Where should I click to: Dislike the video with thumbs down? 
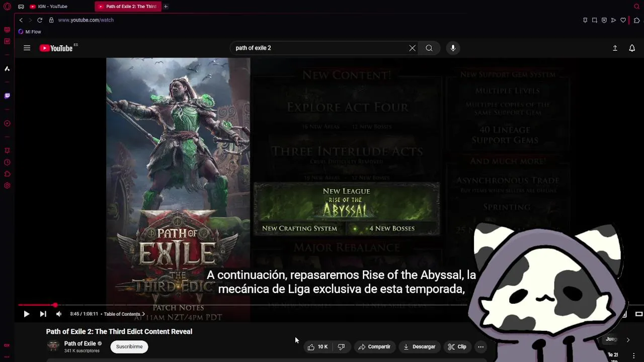tap(341, 346)
